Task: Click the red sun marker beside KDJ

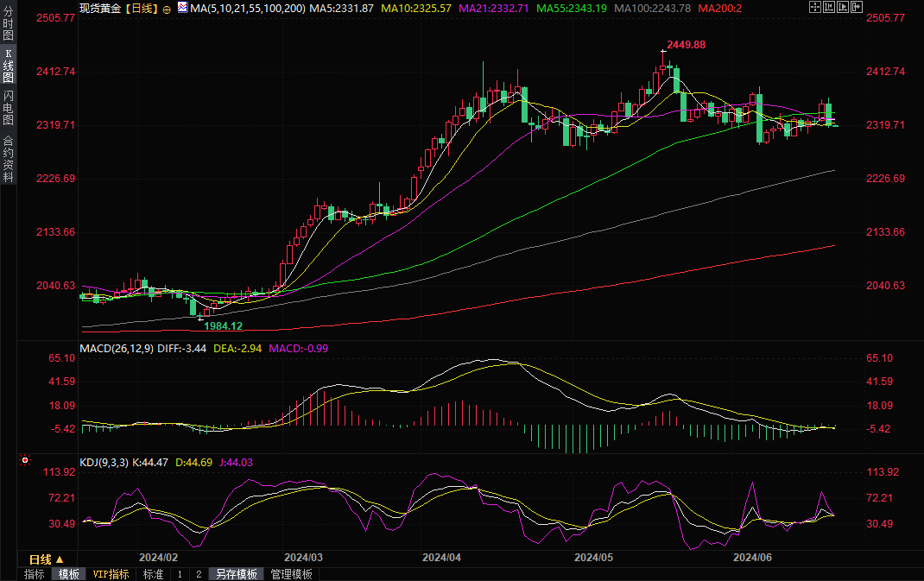Action: pyautogui.click(x=26, y=461)
